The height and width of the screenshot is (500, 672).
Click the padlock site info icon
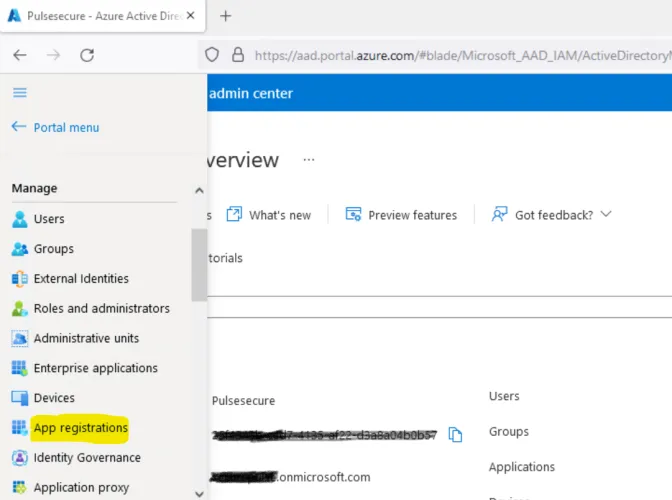(238, 55)
